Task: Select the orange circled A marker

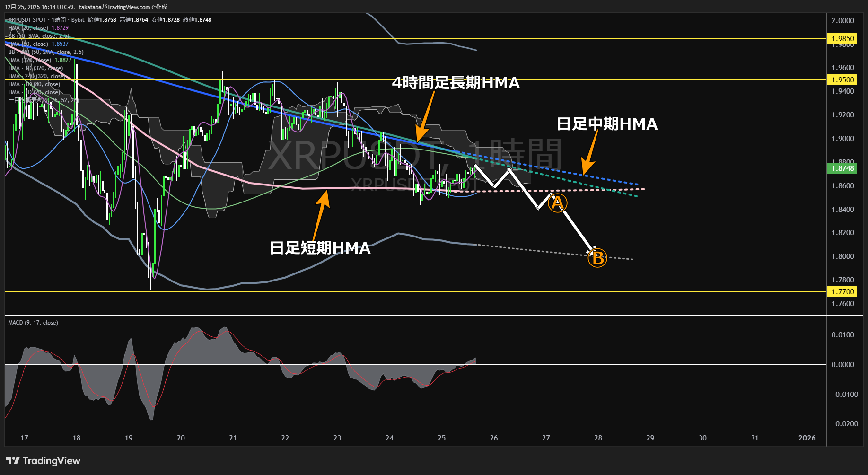Action: 557,203
